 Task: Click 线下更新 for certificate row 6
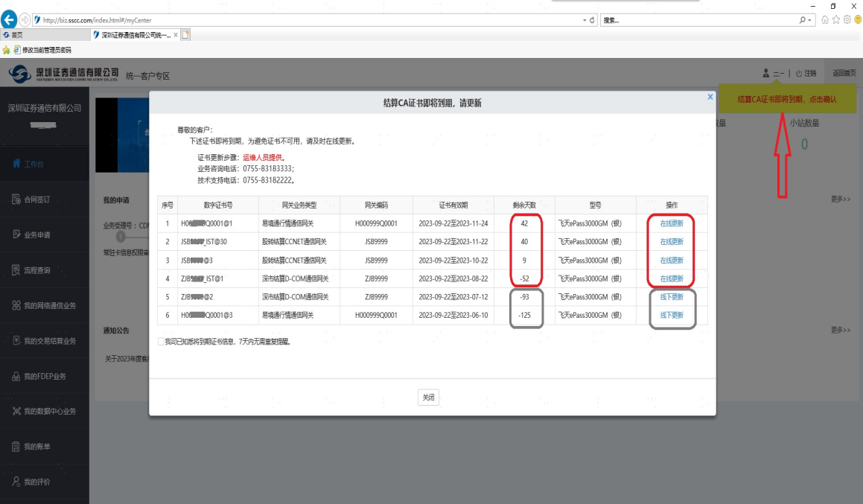point(672,315)
